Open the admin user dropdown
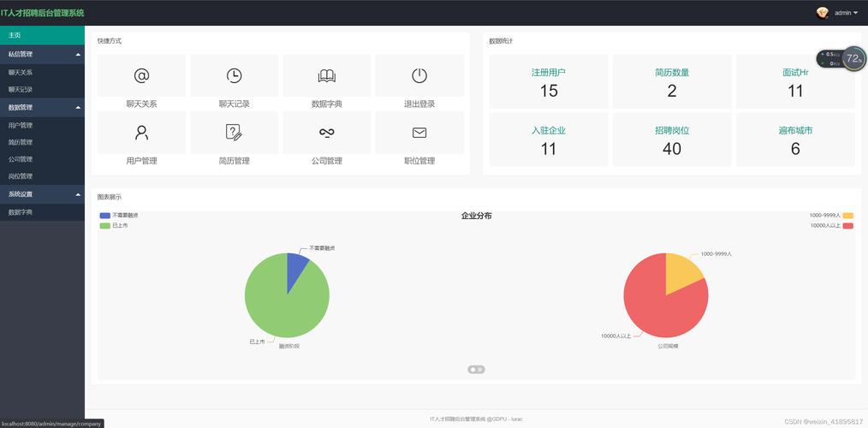 point(836,13)
